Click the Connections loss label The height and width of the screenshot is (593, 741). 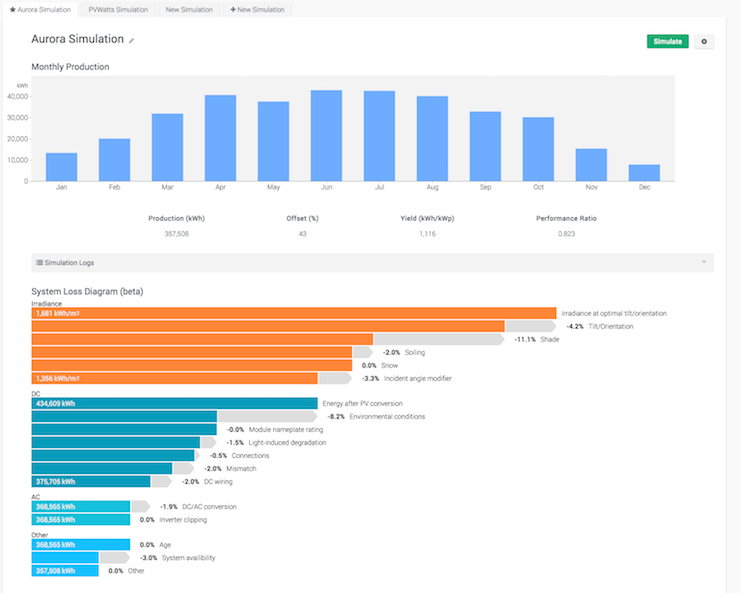[x=250, y=455]
